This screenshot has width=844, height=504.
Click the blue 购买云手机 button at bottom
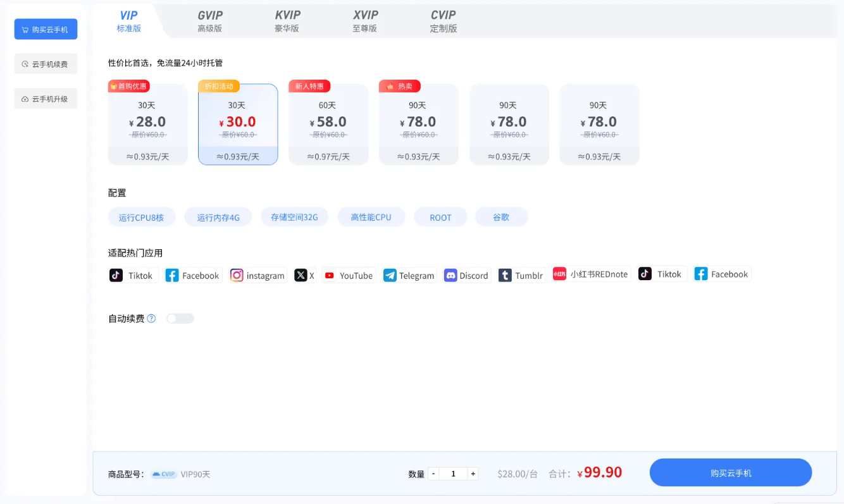(731, 472)
